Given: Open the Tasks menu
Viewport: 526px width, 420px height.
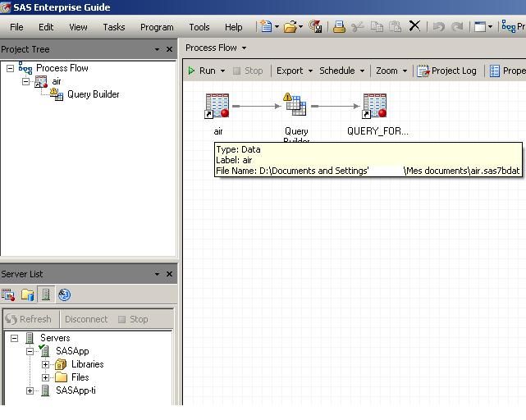Looking at the screenshot, I should [x=114, y=27].
